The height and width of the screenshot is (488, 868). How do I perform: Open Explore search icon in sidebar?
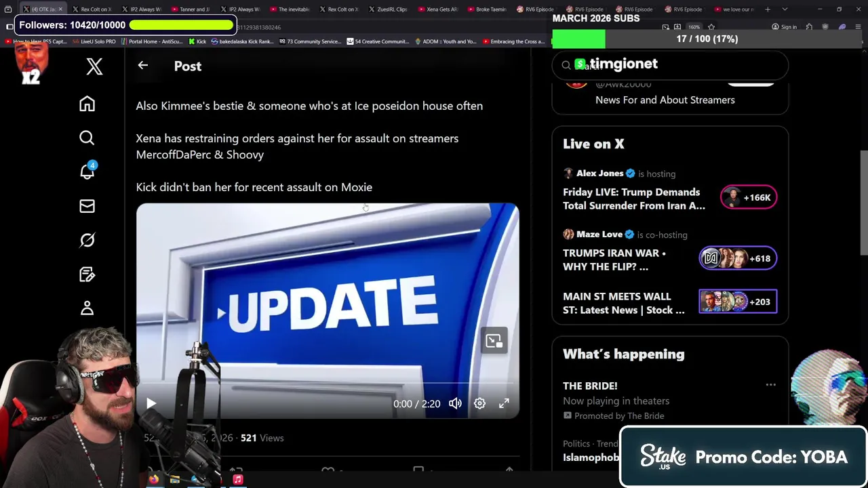[x=87, y=138]
